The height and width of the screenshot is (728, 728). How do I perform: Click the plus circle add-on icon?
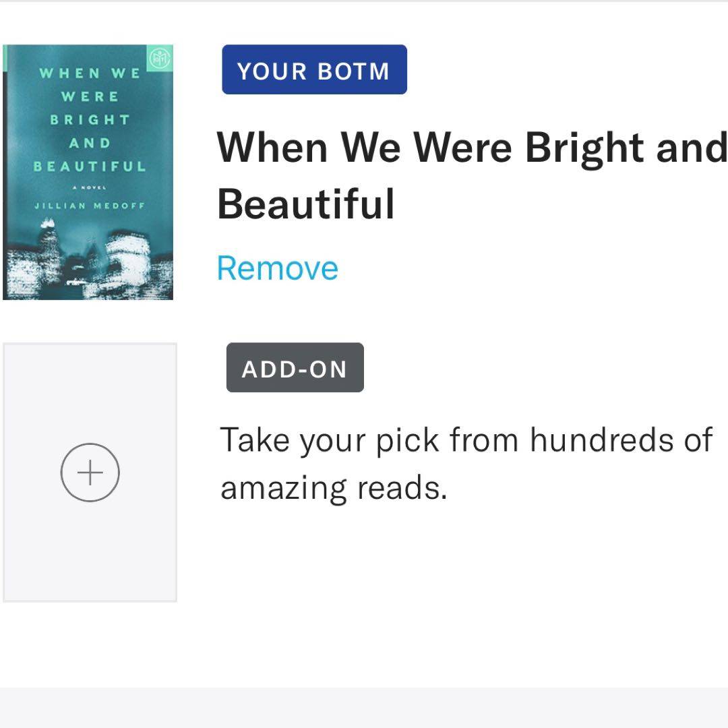click(x=90, y=473)
